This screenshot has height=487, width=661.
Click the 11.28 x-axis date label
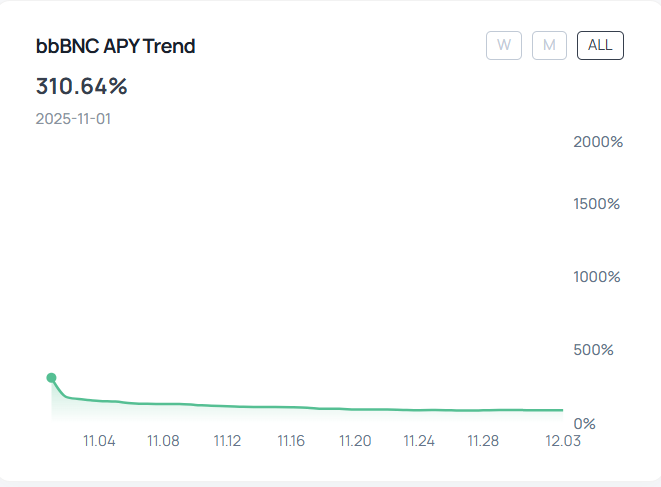[x=483, y=441]
